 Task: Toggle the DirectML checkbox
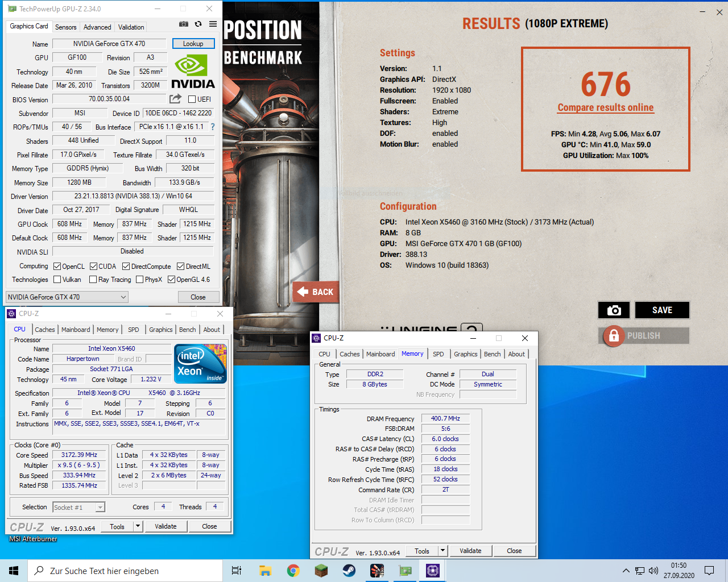[x=180, y=266]
